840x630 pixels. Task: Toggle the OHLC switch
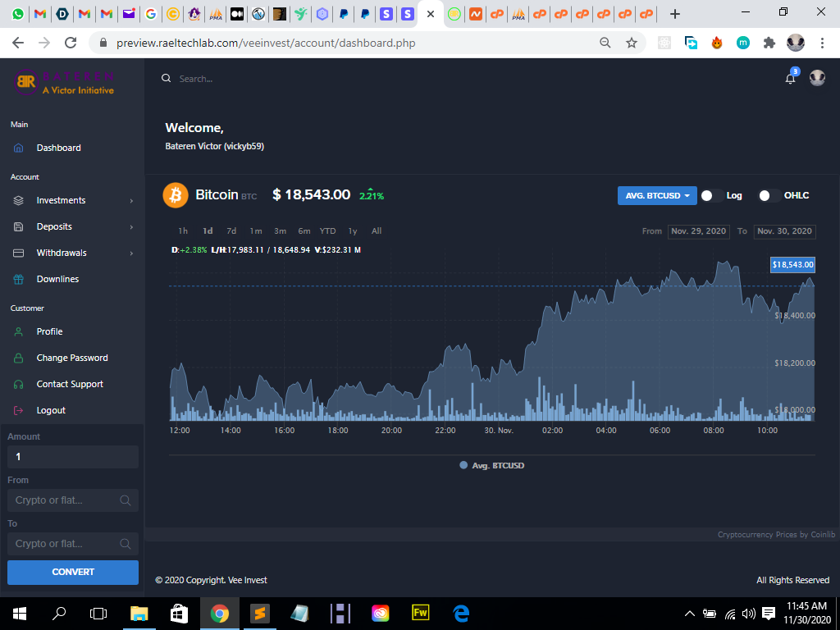tap(769, 195)
